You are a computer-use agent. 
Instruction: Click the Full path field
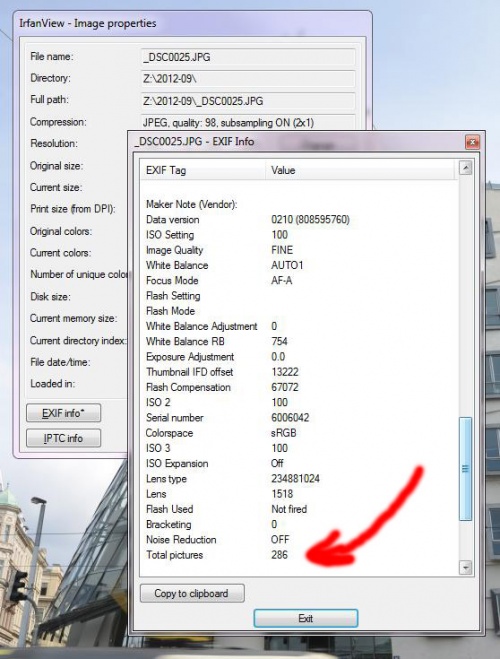(248, 101)
